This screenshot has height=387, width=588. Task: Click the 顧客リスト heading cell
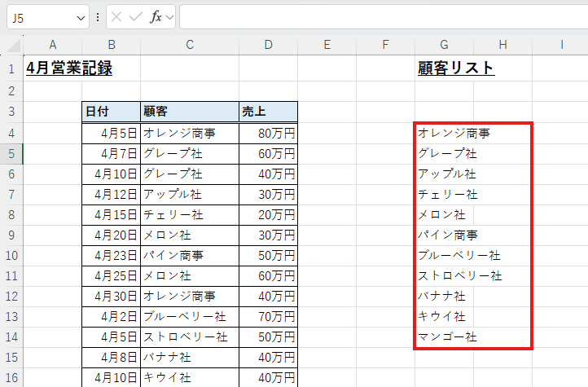click(x=455, y=68)
